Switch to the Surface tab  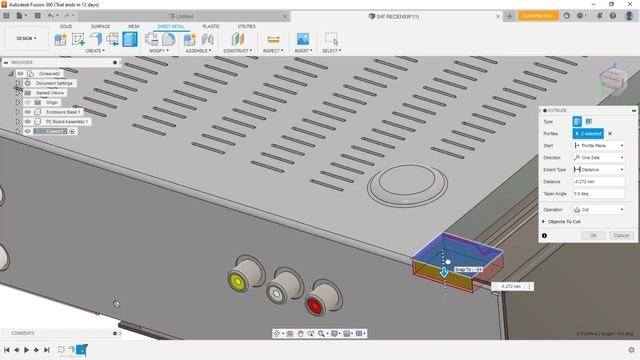(100, 26)
